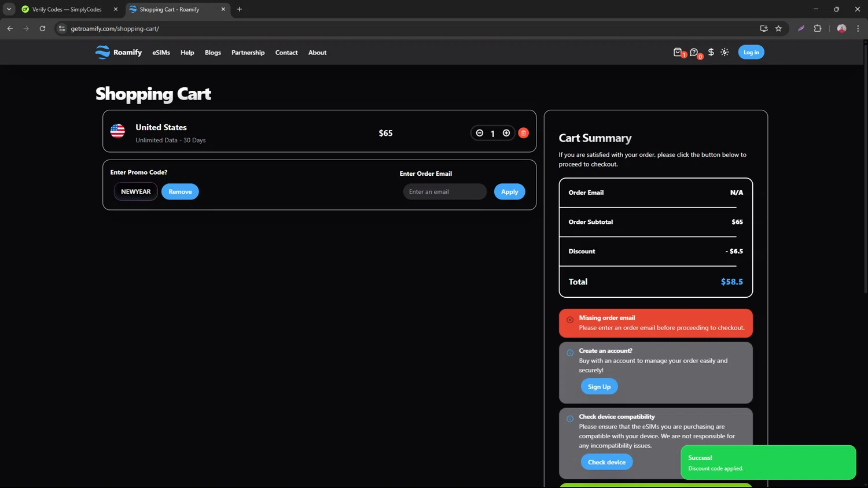Open the eSIMs menu

pyautogui.click(x=161, y=53)
